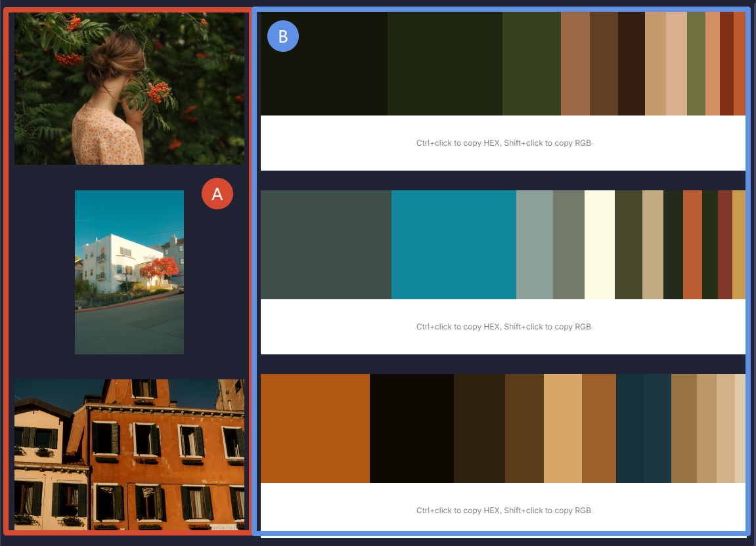Pick the light gray-green swatch, house palette
The height and width of the screenshot is (546, 756).
point(535,245)
